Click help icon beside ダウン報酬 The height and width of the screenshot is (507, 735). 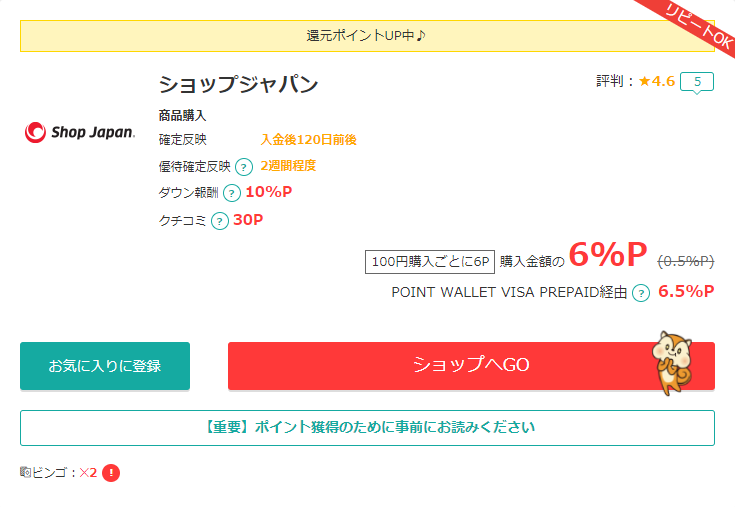[x=232, y=193]
